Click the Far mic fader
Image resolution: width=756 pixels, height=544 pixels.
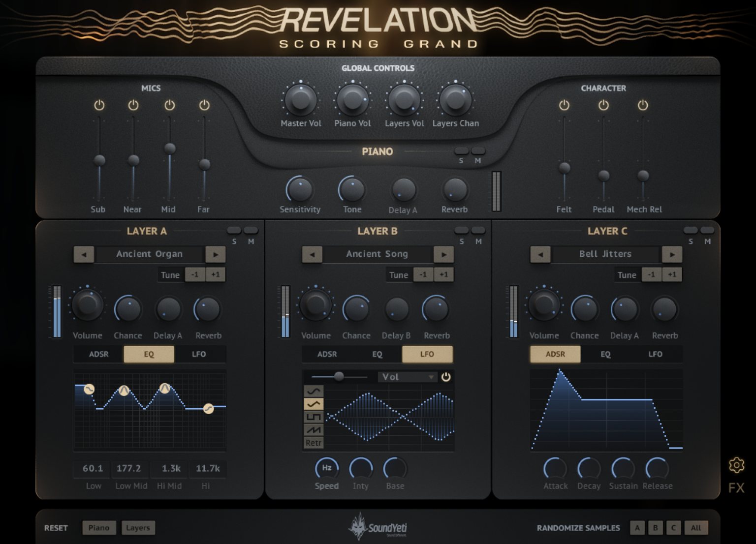pyautogui.click(x=203, y=164)
